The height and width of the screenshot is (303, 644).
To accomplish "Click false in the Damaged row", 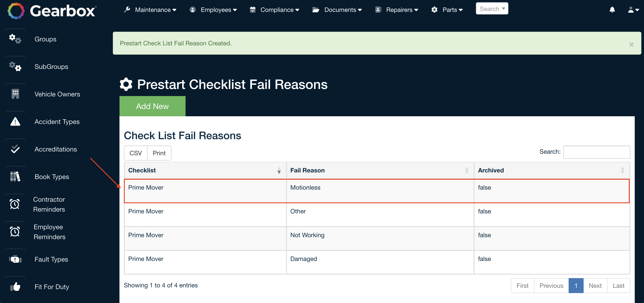I will pyautogui.click(x=484, y=259).
